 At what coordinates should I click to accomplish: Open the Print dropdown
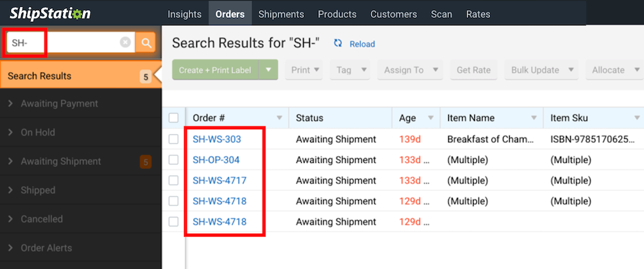[x=305, y=70]
